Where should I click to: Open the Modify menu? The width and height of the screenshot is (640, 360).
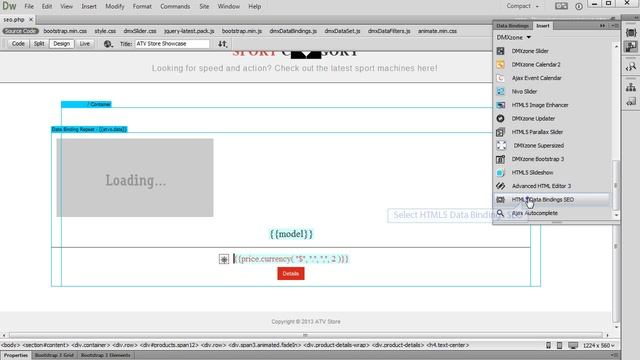(x=115, y=7)
